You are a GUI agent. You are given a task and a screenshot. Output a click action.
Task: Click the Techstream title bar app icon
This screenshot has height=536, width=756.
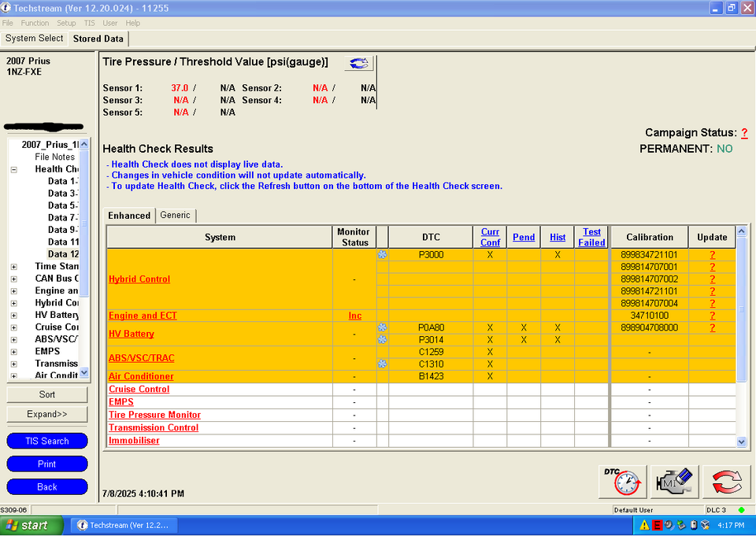(6, 8)
